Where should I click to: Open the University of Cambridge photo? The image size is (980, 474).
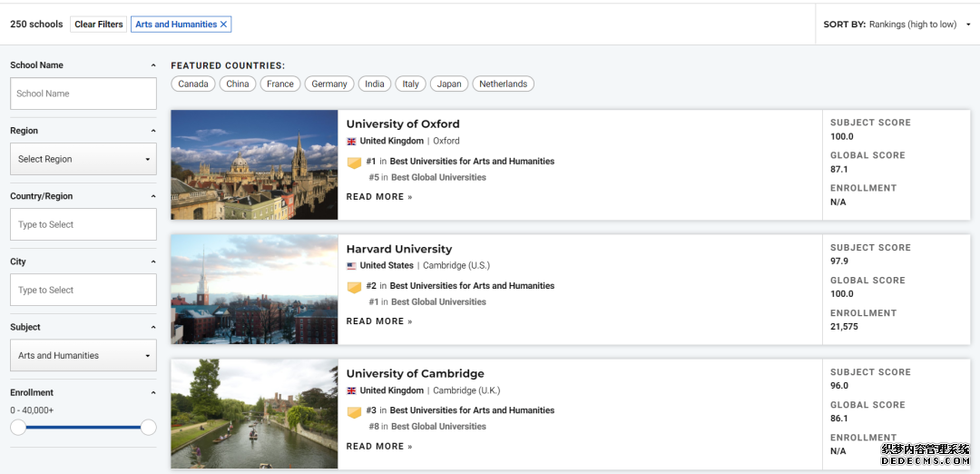point(254,414)
